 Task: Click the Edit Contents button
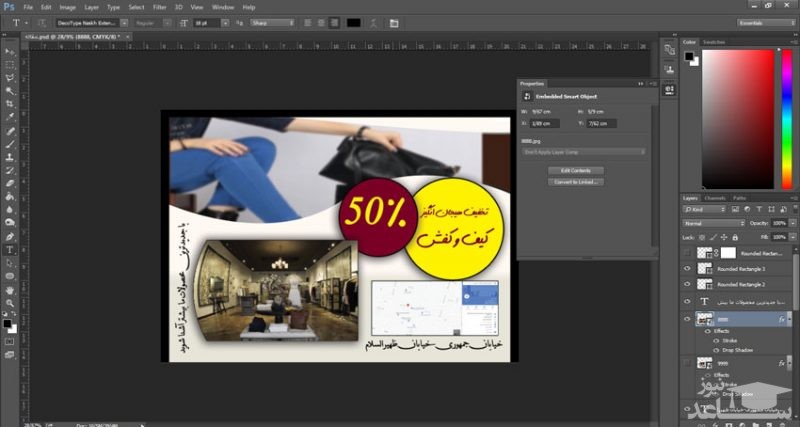(x=575, y=171)
